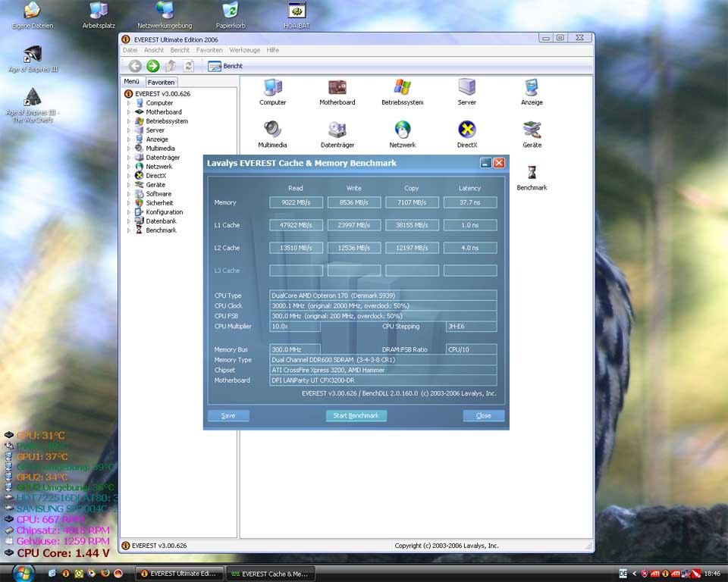The width and height of the screenshot is (728, 582).
Task: Open the Motherboard category icon
Action: tap(337, 92)
